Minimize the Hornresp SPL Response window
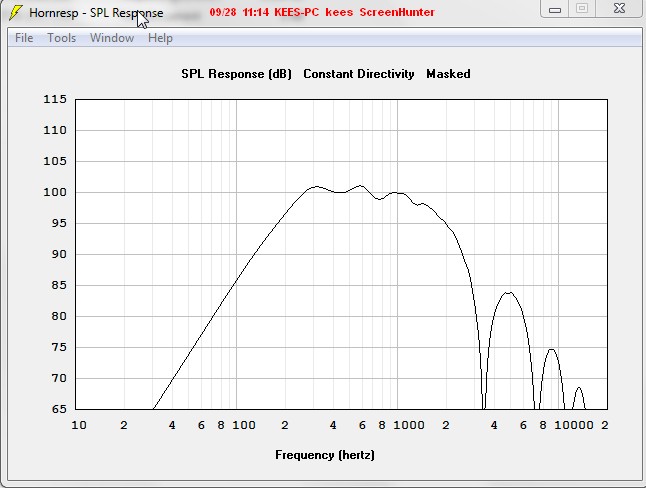The height and width of the screenshot is (488, 646). tap(555, 9)
